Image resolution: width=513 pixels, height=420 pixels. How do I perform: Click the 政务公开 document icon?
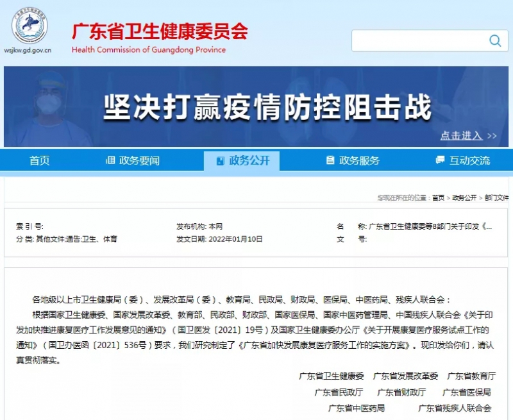[x=220, y=161]
